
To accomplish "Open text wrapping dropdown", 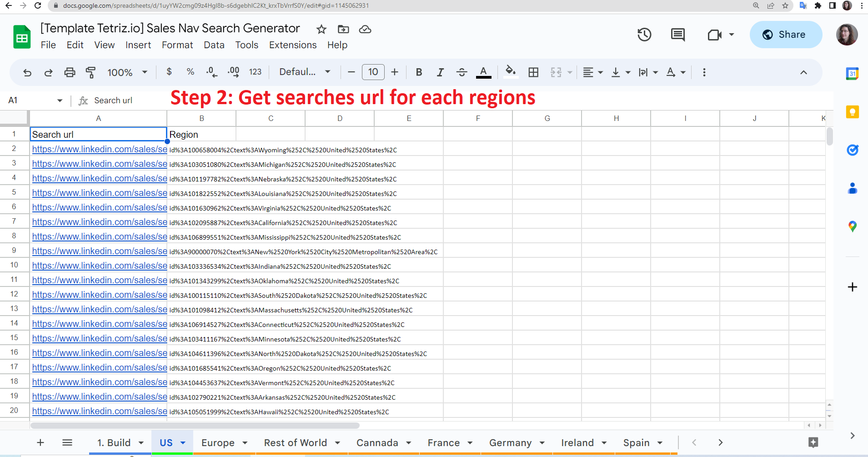I will [648, 72].
